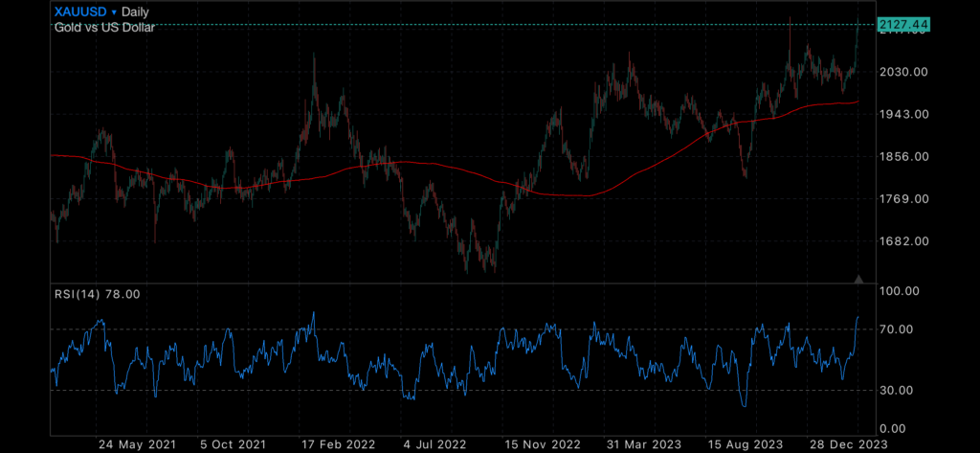
Task: Open the XAUUSD symbol dropdown
Action: tap(85, 11)
